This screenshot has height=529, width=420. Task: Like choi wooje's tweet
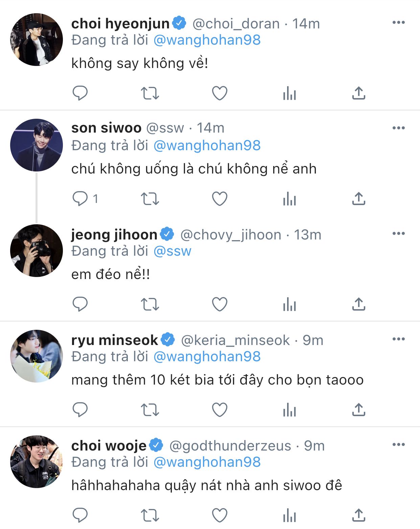pos(219,515)
